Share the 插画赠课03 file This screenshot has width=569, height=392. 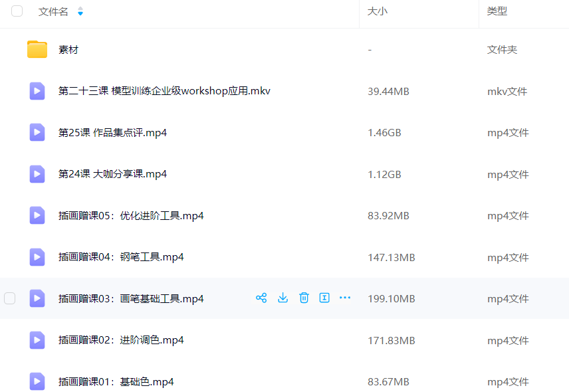click(x=261, y=298)
